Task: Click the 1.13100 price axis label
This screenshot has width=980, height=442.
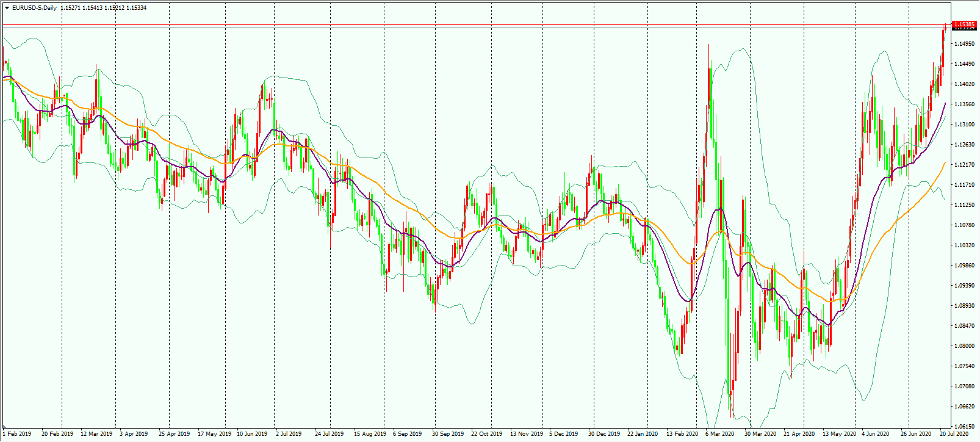Action: pos(964,125)
